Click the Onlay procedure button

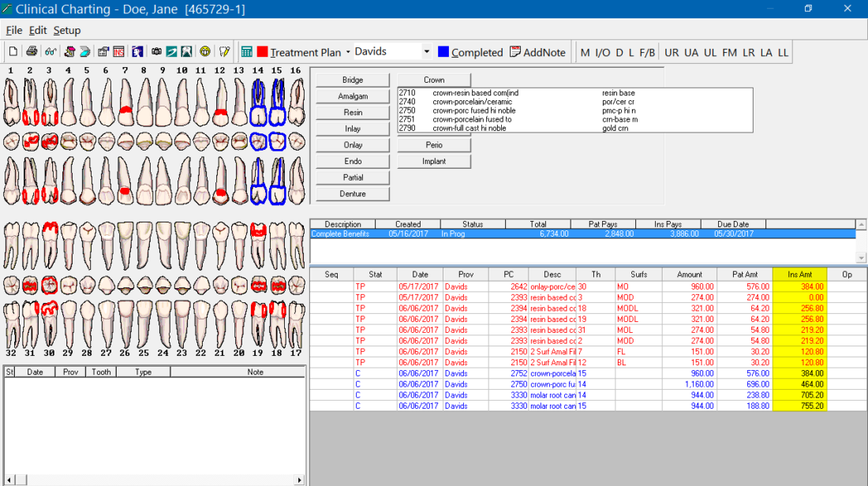353,145
